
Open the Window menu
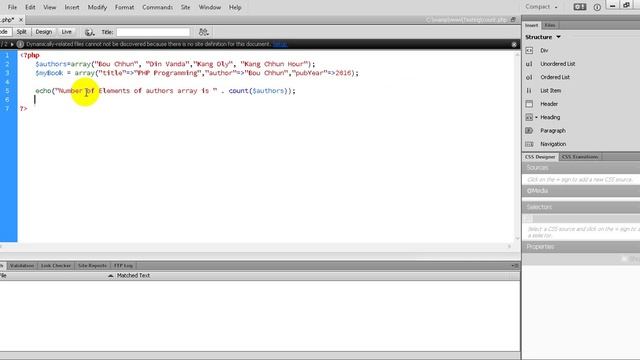point(210,7)
